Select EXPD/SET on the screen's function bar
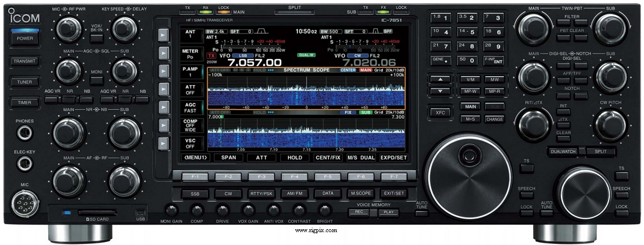 click(x=394, y=157)
